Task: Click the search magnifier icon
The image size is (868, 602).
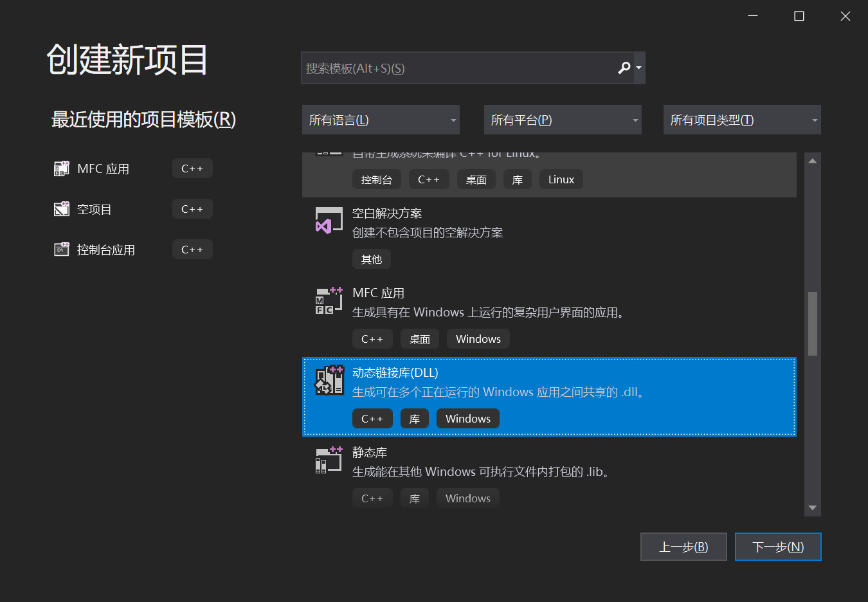Action: point(624,68)
